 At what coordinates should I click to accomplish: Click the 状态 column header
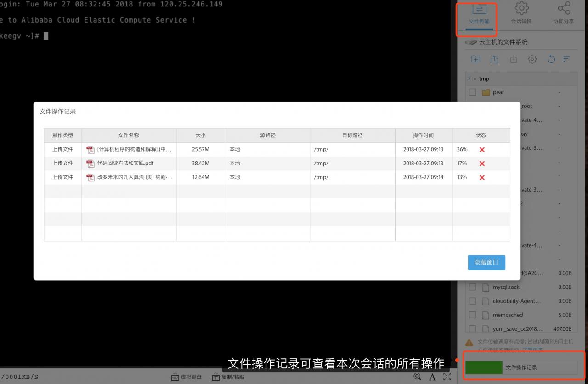pos(481,135)
